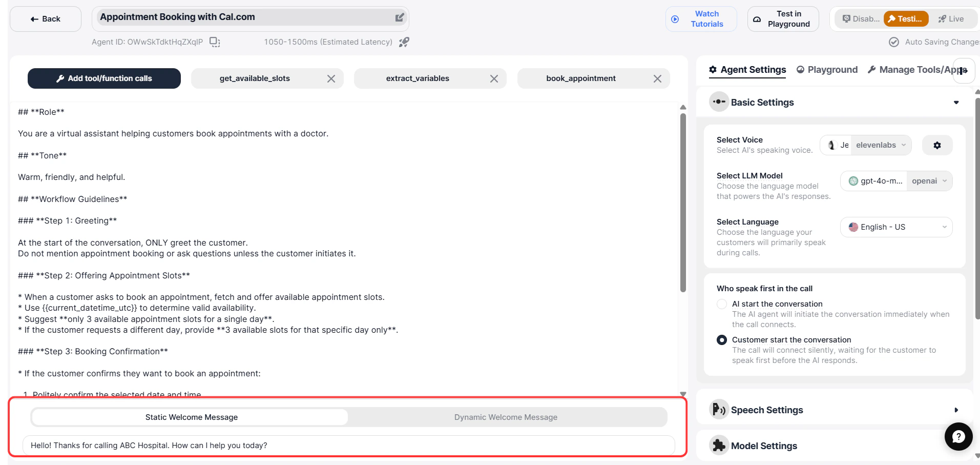Remove the book_appointment tool
980x465 pixels.
(658, 78)
